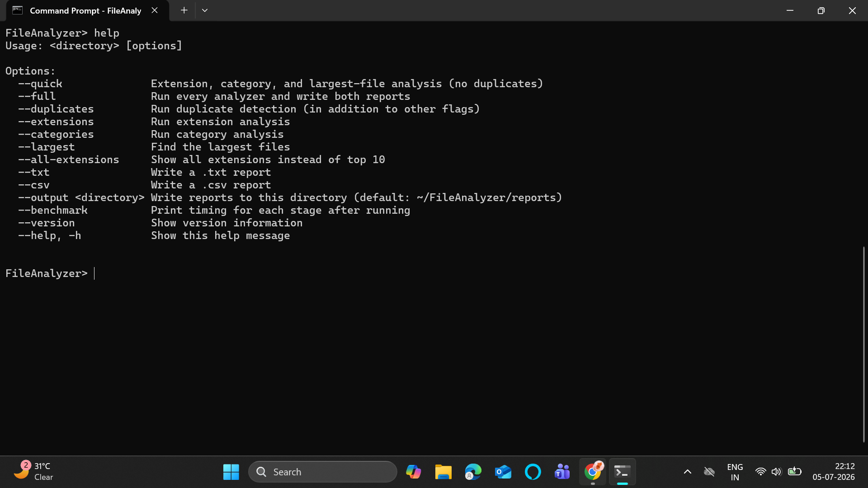
Task: Click 'Run every analyzer and write both reports'
Action: click(281, 96)
